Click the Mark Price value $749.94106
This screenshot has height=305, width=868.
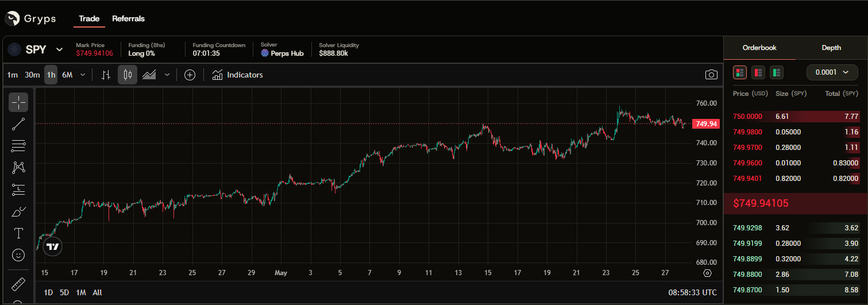click(94, 53)
